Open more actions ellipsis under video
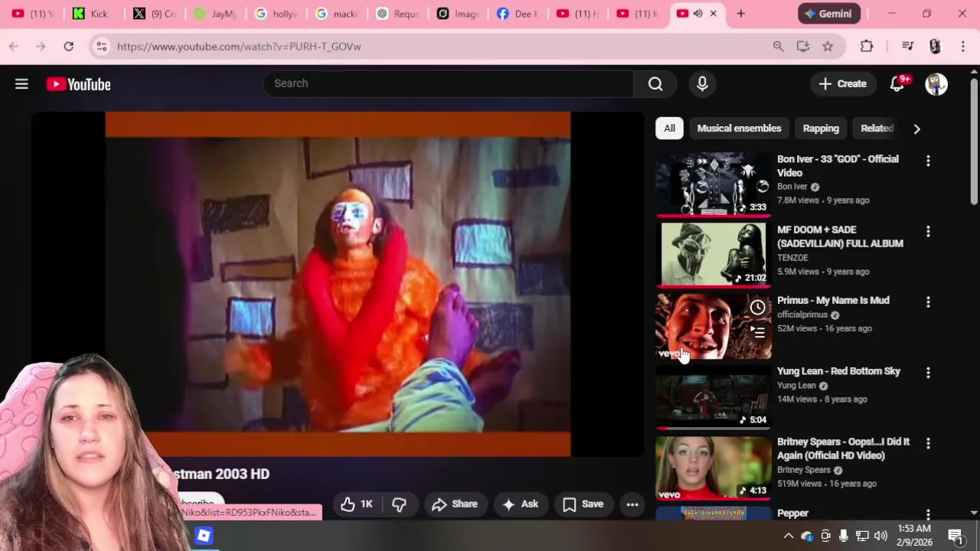This screenshot has height=551, width=980. tap(632, 504)
